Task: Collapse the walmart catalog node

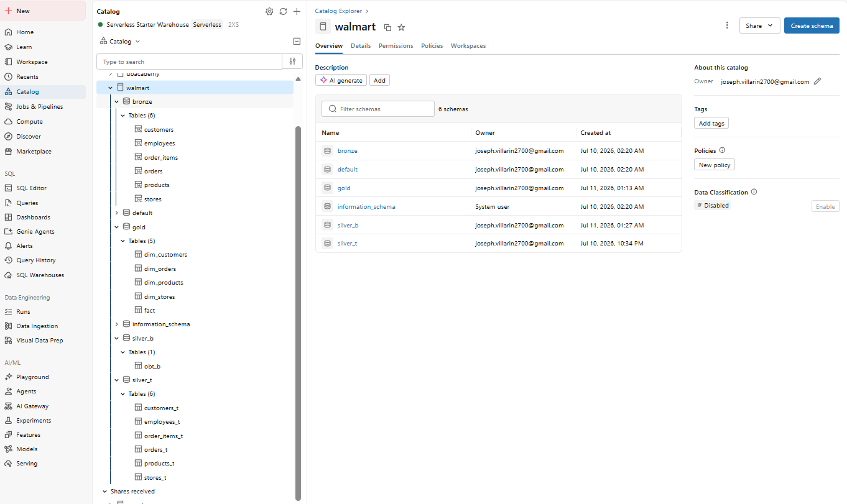Action: tap(110, 88)
